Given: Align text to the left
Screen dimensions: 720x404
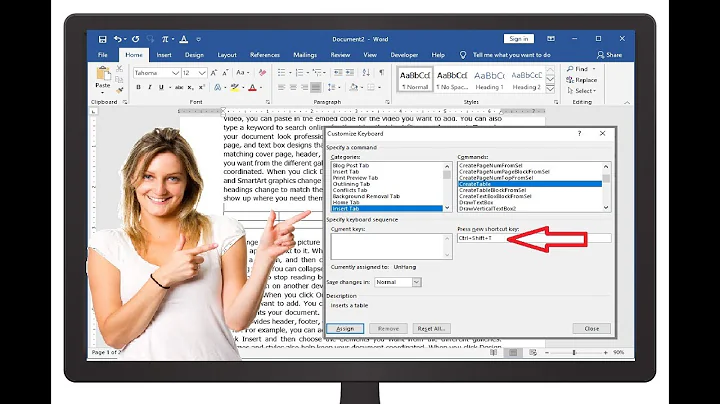Looking at the screenshot, I should point(281,87).
